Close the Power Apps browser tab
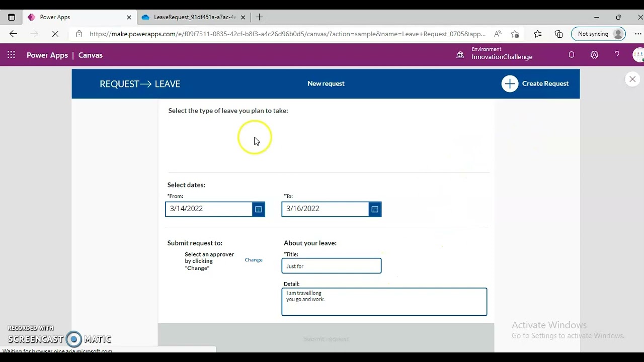Viewport: 644px width, 362px height. point(129,17)
